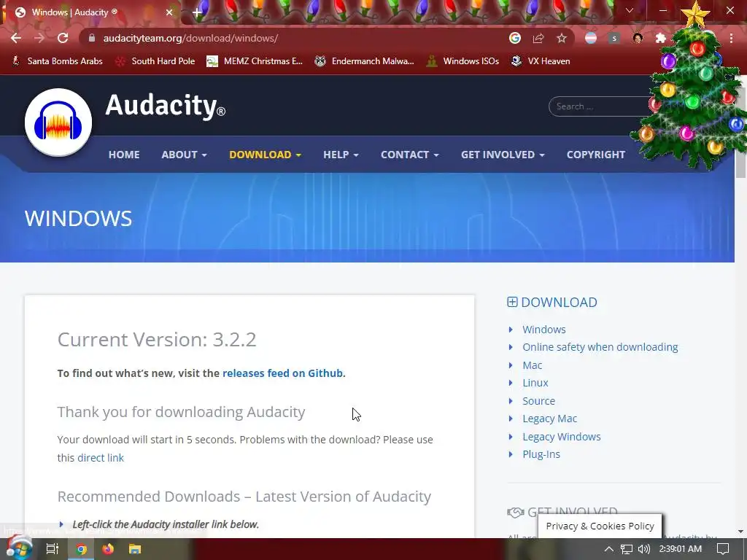The height and width of the screenshot is (560, 747).
Task: Open Chrome three-dot menu
Action: point(731,38)
